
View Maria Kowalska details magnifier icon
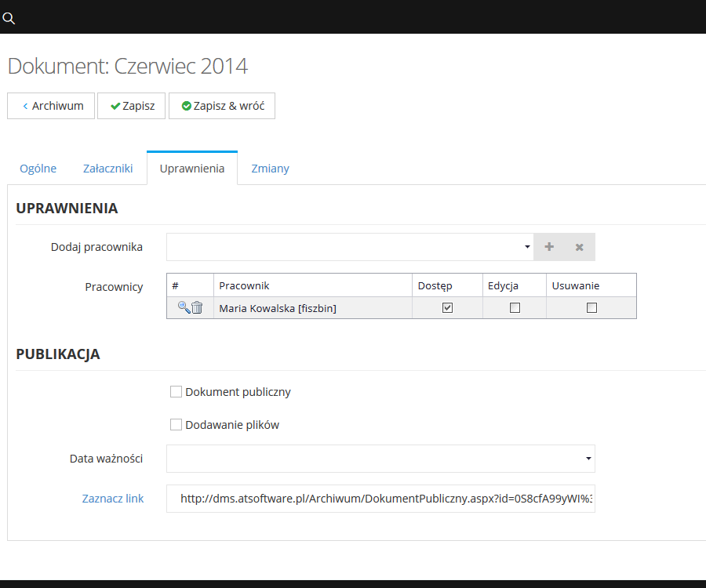[x=184, y=307]
